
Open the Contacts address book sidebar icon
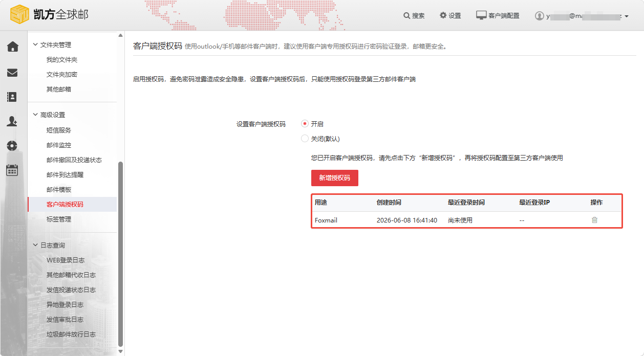pos(12,97)
